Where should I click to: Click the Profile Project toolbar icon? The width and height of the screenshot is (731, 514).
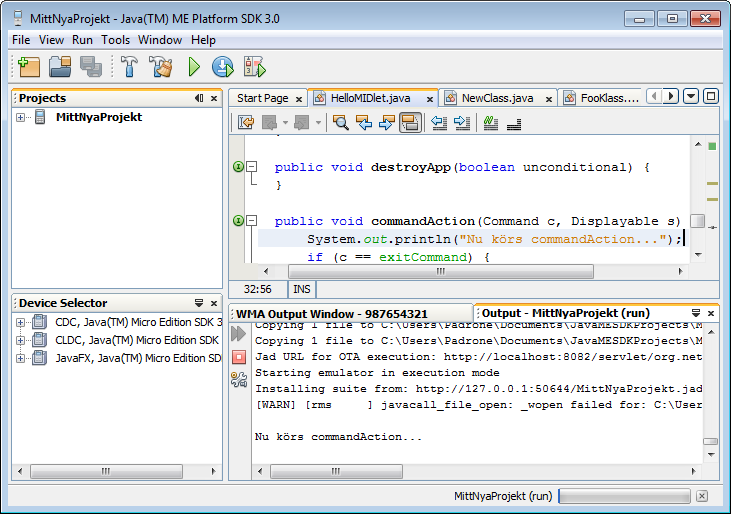pyautogui.click(x=255, y=67)
